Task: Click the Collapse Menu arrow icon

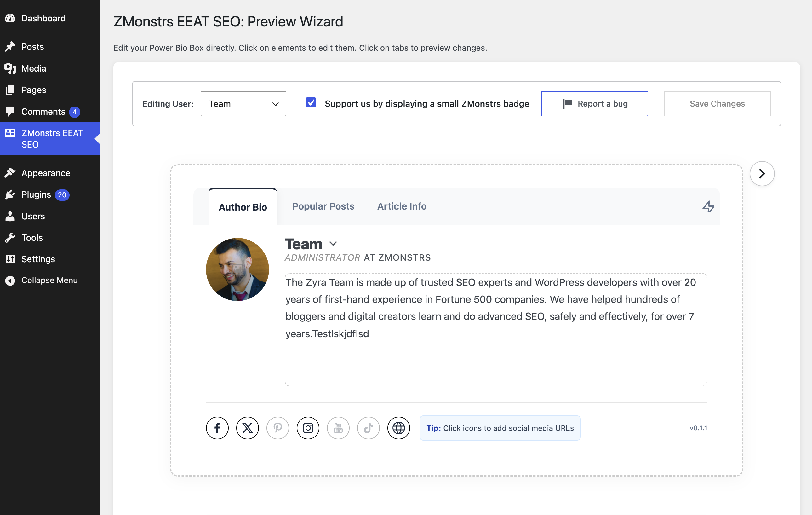Action: coord(10,281)
